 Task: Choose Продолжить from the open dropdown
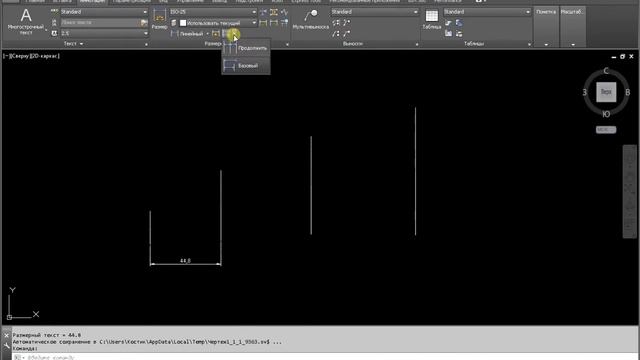[246, 48]
